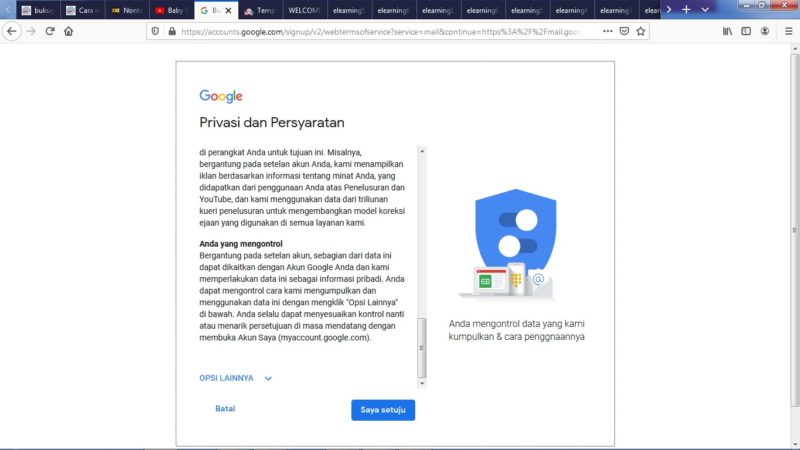Click the URL address field
This screenshot has width=800, height=450.
[383, 32]
